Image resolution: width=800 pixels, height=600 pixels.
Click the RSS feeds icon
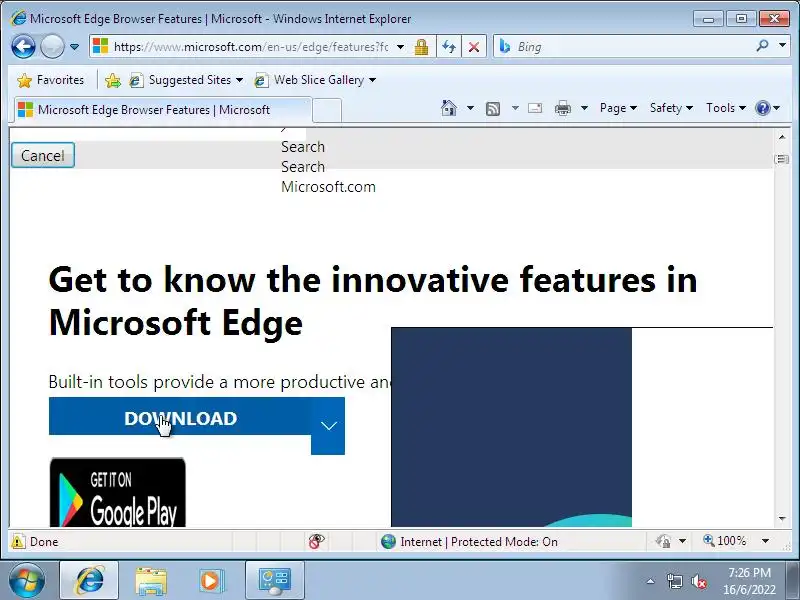pos(493,108)
